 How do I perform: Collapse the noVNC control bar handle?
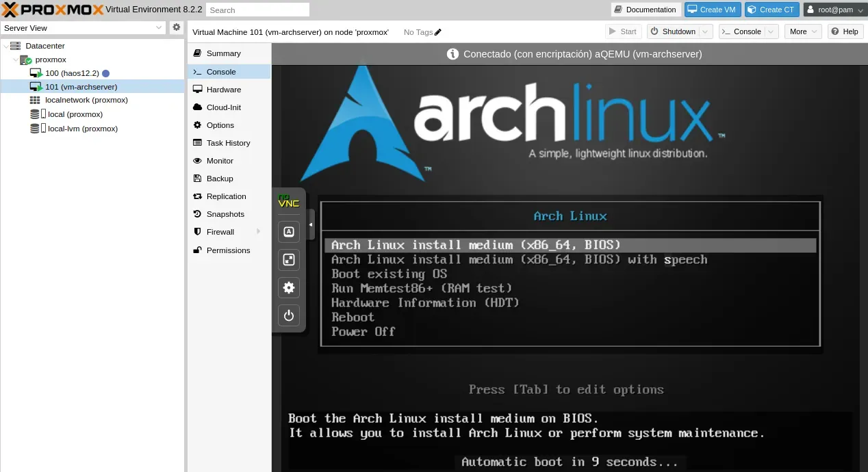311,224
